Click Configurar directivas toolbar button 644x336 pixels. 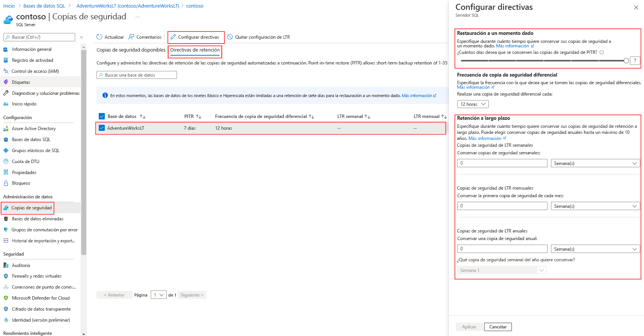(195, 37)
